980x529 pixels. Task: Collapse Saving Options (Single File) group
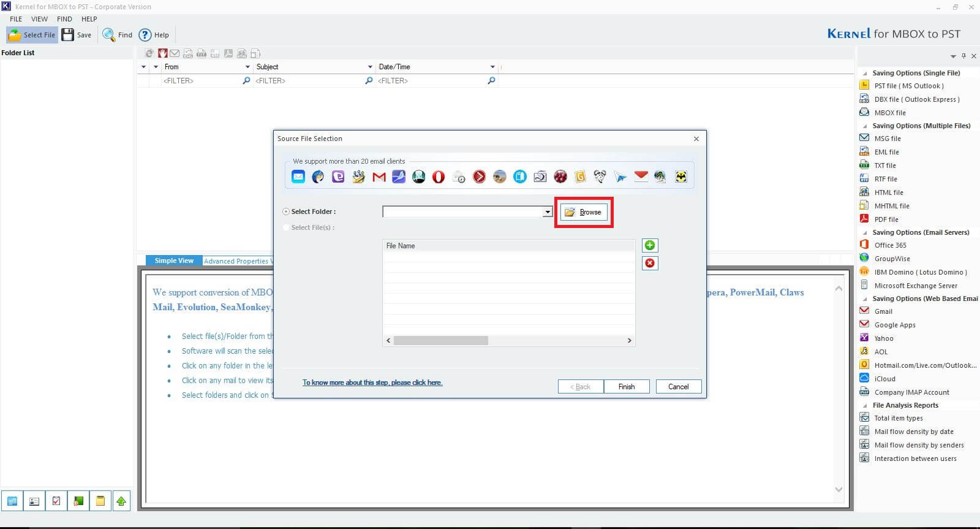[865, 73]
